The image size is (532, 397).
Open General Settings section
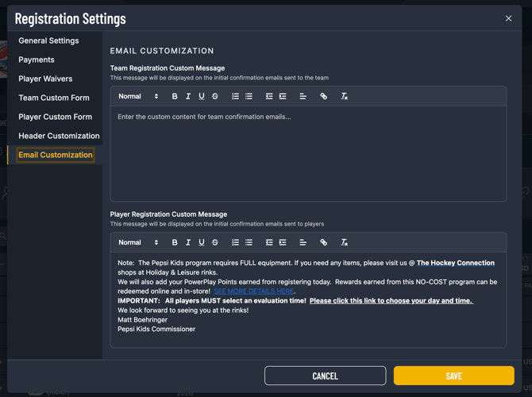[x=48, y=40]
